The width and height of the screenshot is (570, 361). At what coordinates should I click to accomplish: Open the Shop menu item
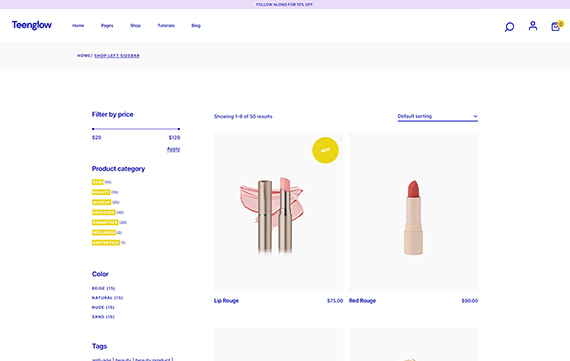coord(135,25)
